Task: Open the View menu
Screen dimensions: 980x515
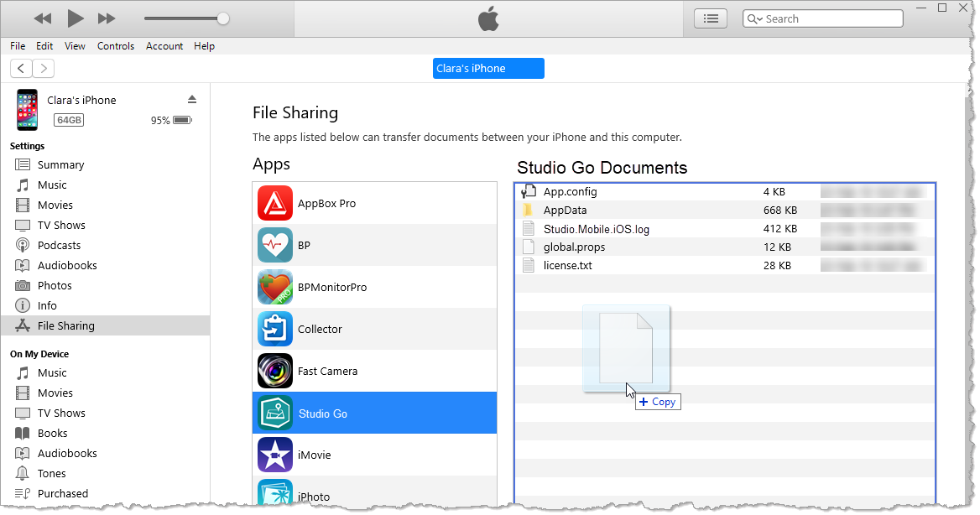Action: point(75,46)
